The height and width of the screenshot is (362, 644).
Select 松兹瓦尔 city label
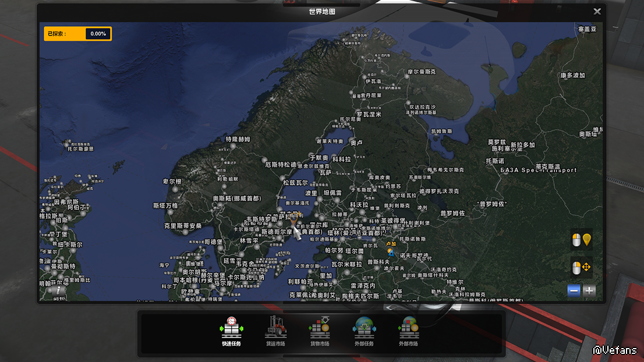click(295, 183)
